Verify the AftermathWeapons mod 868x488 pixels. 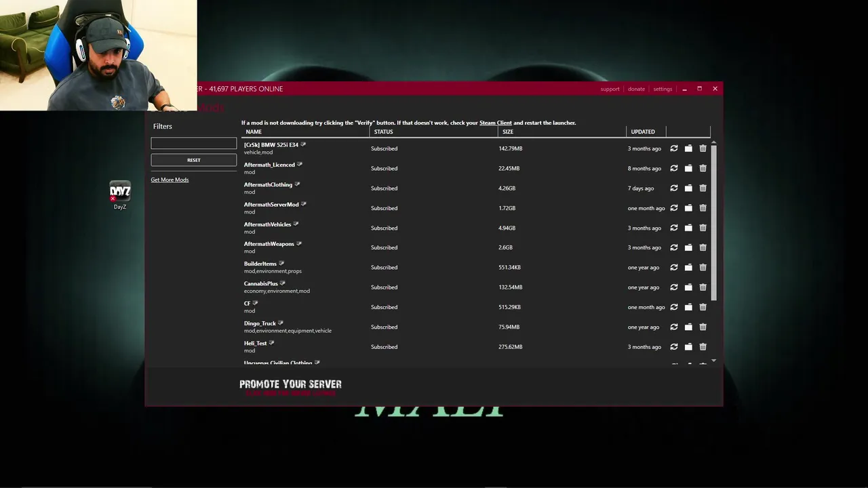coord(674,247)
